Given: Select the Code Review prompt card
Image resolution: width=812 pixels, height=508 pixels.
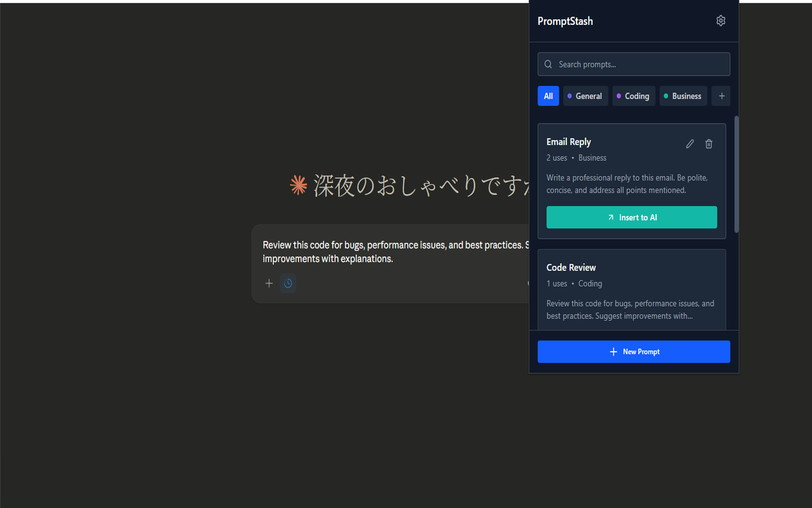Looking at the screenshot, I should point(631,289).
